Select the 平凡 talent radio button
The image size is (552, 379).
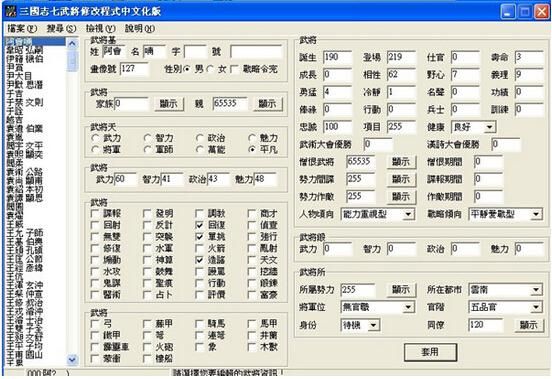(x=252, y=150)
